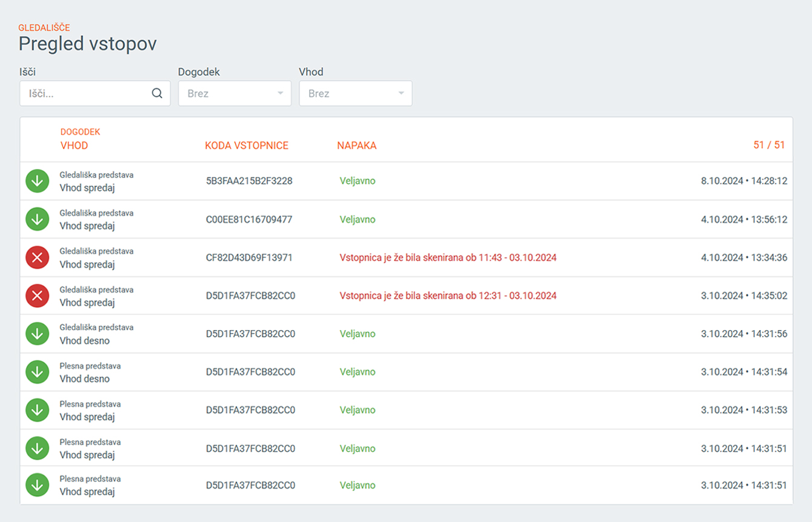Sort by the KODA VSTOPNICE column header

pyautogui.click(x=247, y=145)
